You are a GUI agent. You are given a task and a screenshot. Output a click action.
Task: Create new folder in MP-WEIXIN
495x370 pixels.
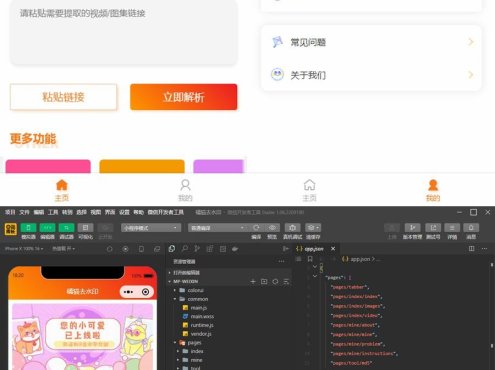[264, 282]
